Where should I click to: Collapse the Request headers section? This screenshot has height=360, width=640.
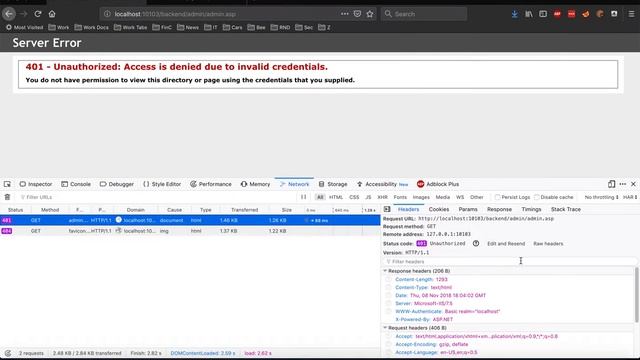384,328
